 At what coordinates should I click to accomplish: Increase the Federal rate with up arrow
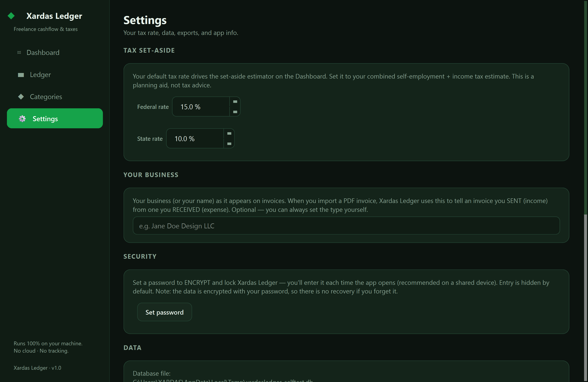pos(235,102)
